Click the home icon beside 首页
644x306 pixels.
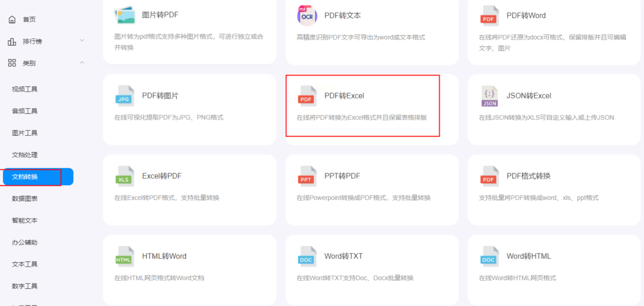[x=12, y=19]
